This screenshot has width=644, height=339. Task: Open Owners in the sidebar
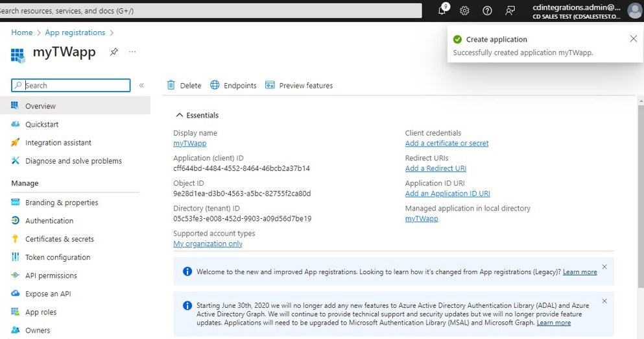point(38,331)
